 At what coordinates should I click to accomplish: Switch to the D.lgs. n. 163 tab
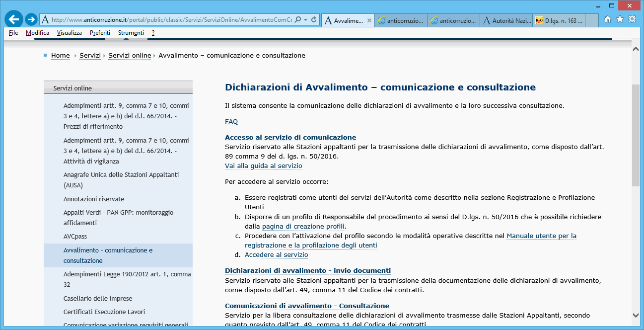pyautogui.click(x=559, y=21)
